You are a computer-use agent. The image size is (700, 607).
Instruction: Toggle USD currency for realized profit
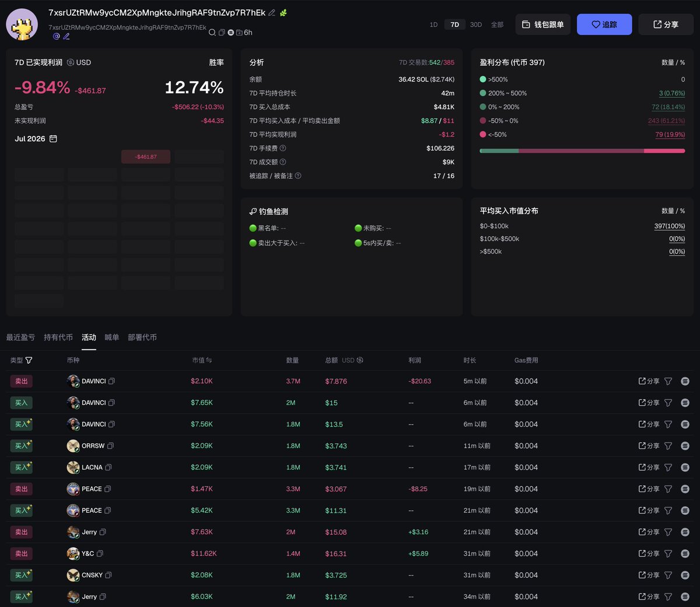point(71,62)
